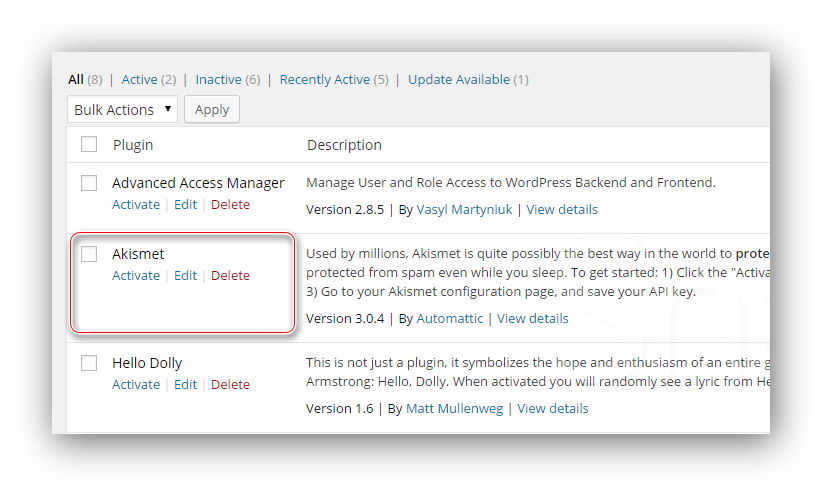Select the Akismet plugin checkbox
Screen dimensions: 822x486
(89, 254)
